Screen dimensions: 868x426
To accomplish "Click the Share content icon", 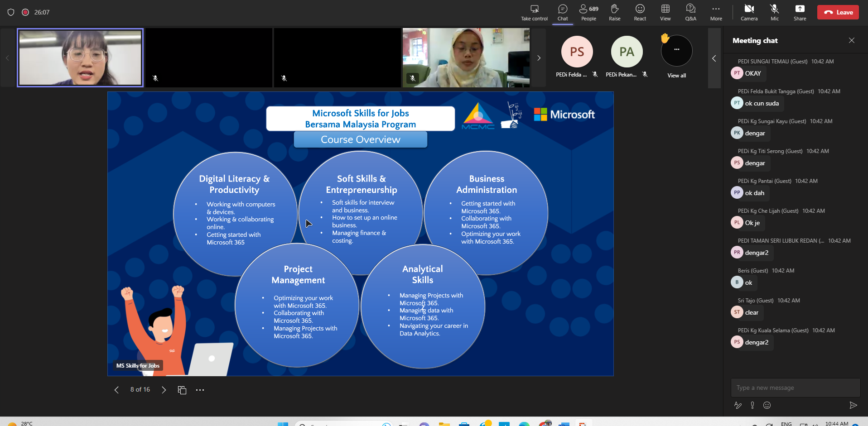I will (800, 12).
